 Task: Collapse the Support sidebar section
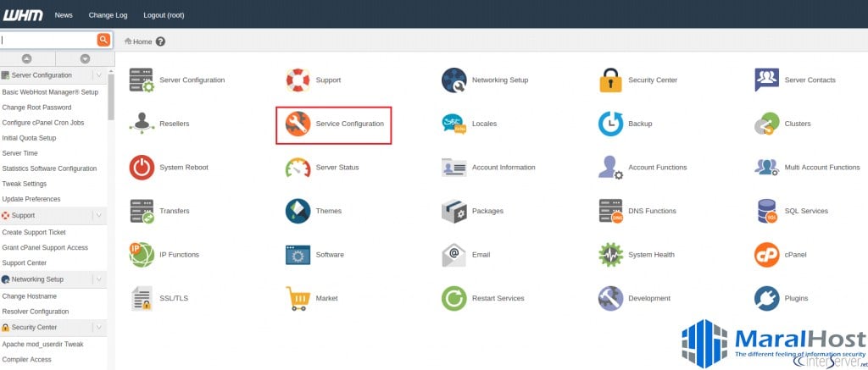pos(98,216)
